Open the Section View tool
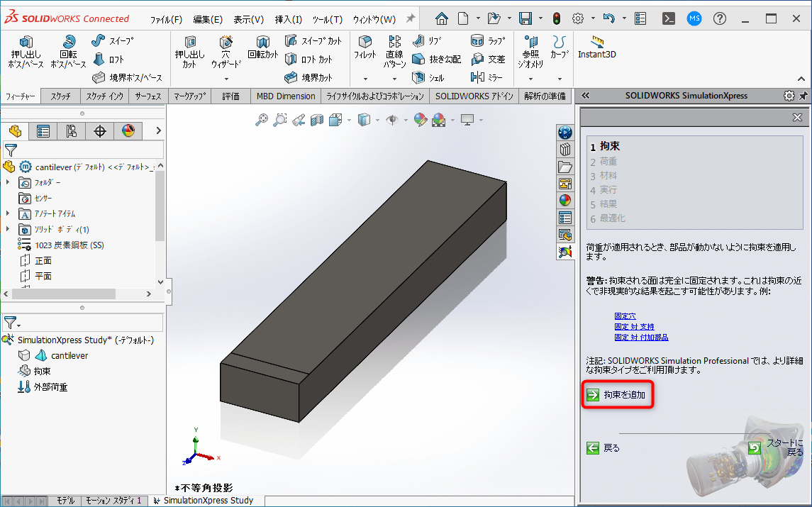812x507 pixels. pyautogui.click(x=316, y=119)
